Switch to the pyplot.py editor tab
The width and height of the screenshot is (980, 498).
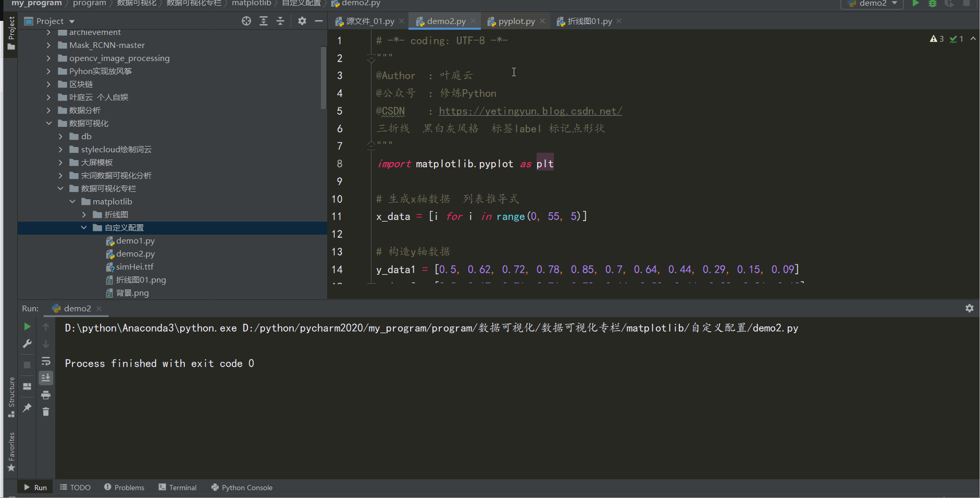pyautogui.click(x=516, y=21)
